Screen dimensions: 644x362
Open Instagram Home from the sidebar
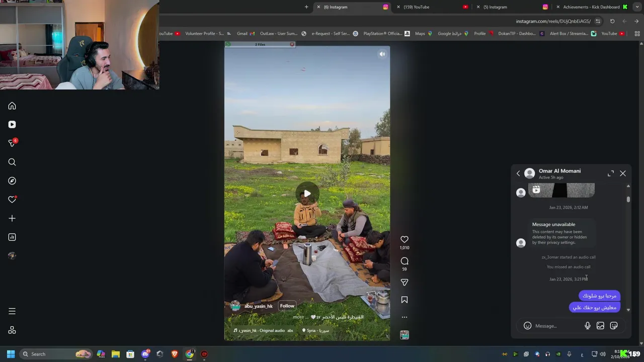12,106
